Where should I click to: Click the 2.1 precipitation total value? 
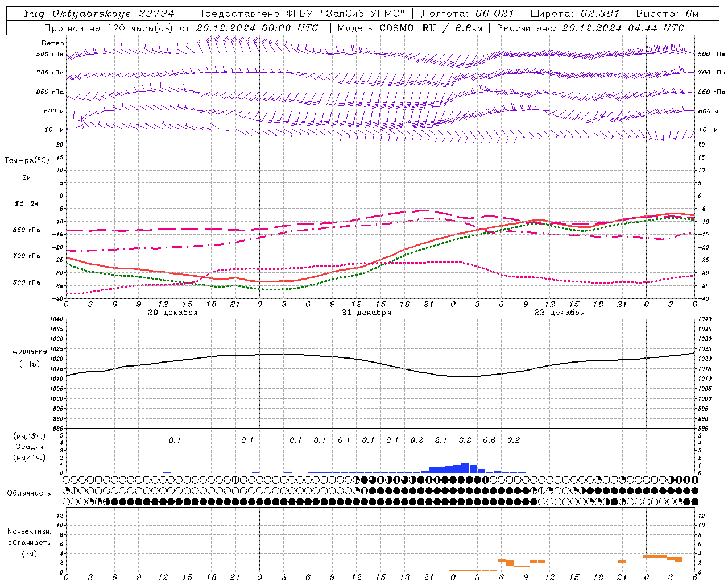(x=441, y=440)
